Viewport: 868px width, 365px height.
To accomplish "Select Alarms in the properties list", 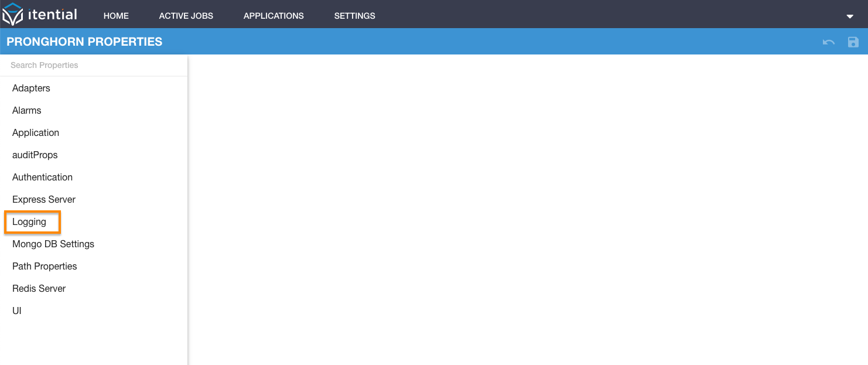I will click(x=94, y=110).
